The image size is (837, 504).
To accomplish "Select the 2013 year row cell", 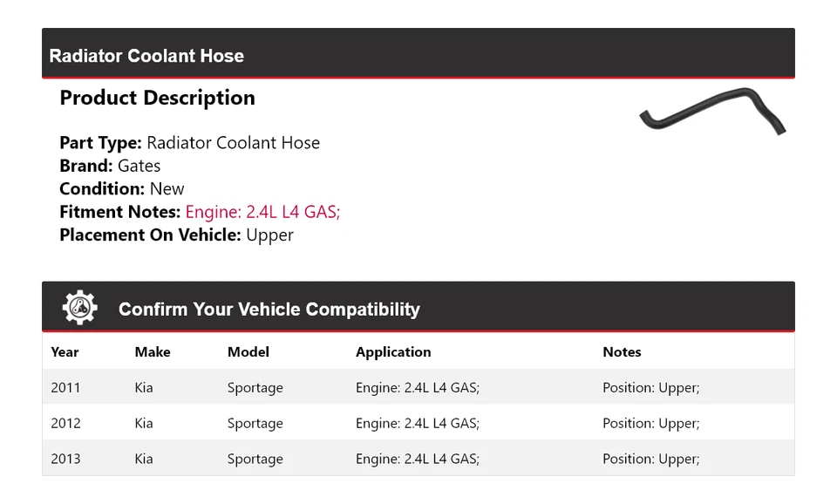I will click(65, 460).
